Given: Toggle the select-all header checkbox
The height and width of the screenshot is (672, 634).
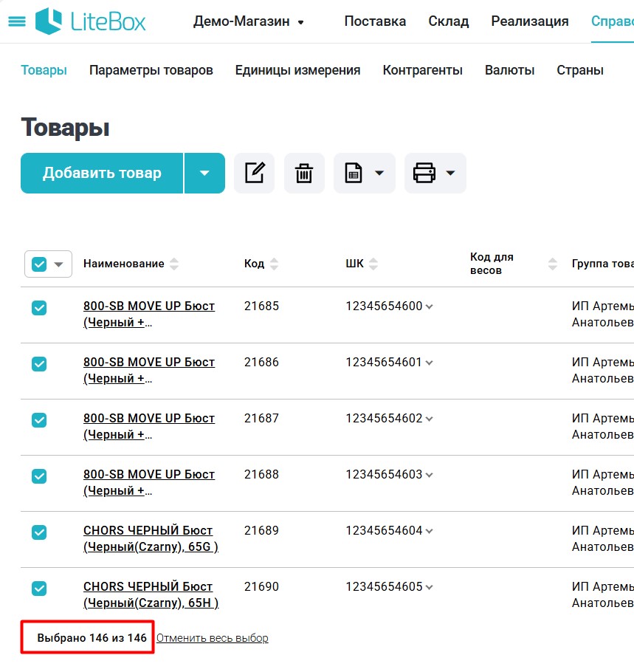Looking at the screenshot, I should 39,264.
